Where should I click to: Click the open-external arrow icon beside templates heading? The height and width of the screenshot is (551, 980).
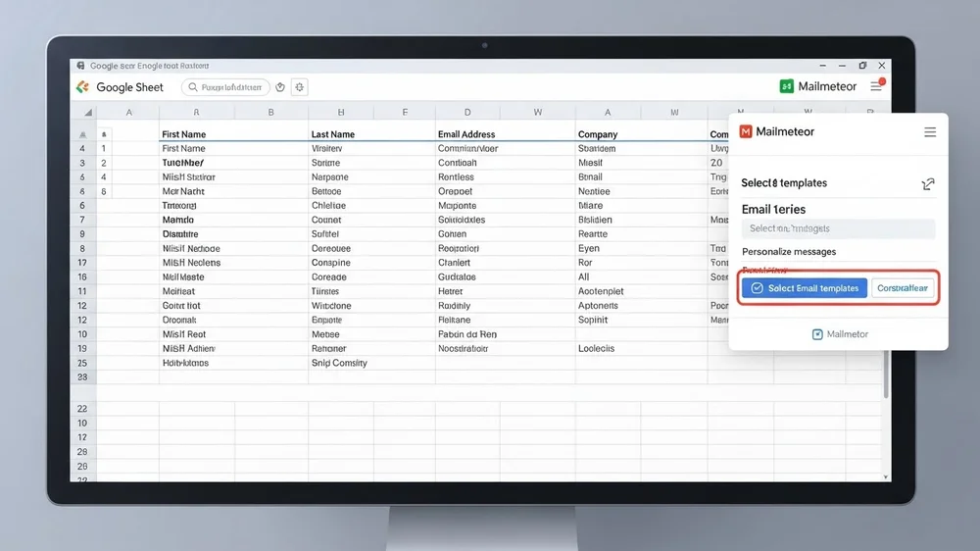(x=928, y=183)
